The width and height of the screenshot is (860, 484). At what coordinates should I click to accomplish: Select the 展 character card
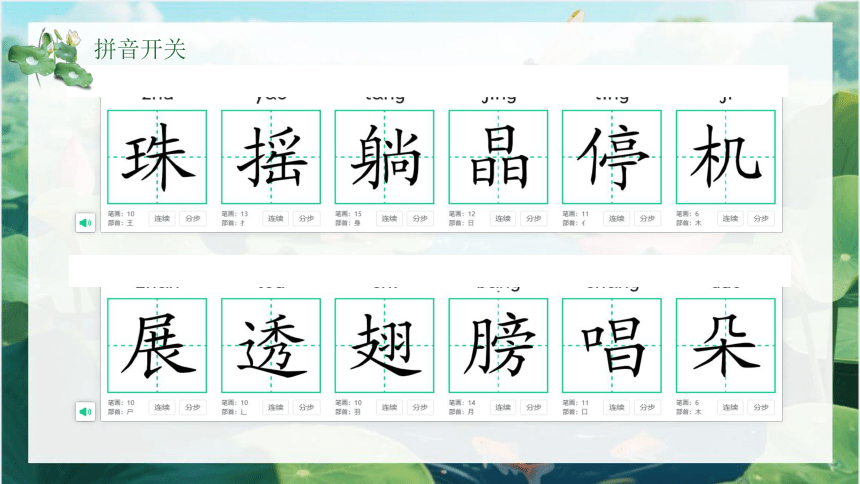pyautogui.click(x=157, y=346)
